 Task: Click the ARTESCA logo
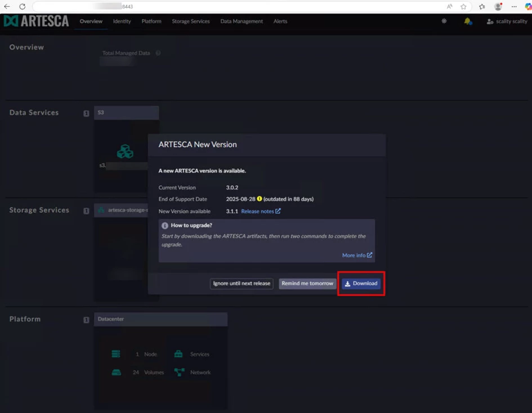[x=36, y=21]
